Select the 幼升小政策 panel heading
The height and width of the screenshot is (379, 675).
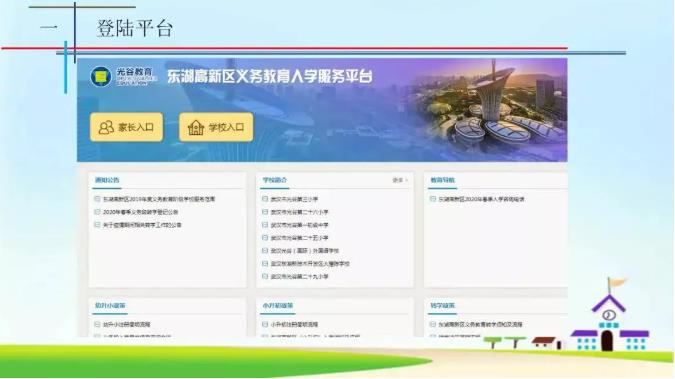(110, 305)
